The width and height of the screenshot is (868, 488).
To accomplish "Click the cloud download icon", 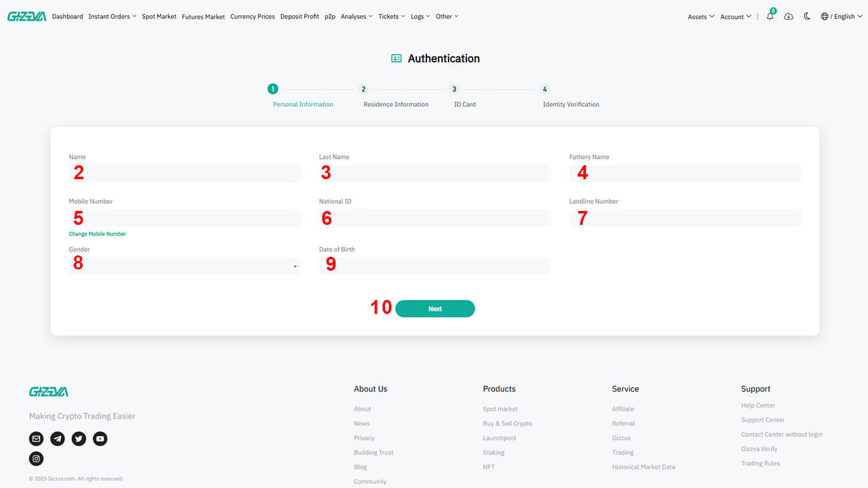I will tap(789, 17).
